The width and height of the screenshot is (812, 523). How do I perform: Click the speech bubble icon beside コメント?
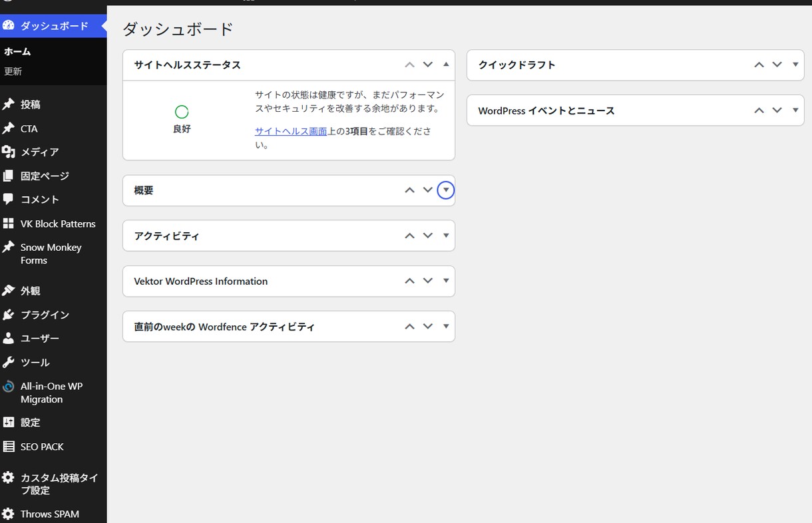8,200
